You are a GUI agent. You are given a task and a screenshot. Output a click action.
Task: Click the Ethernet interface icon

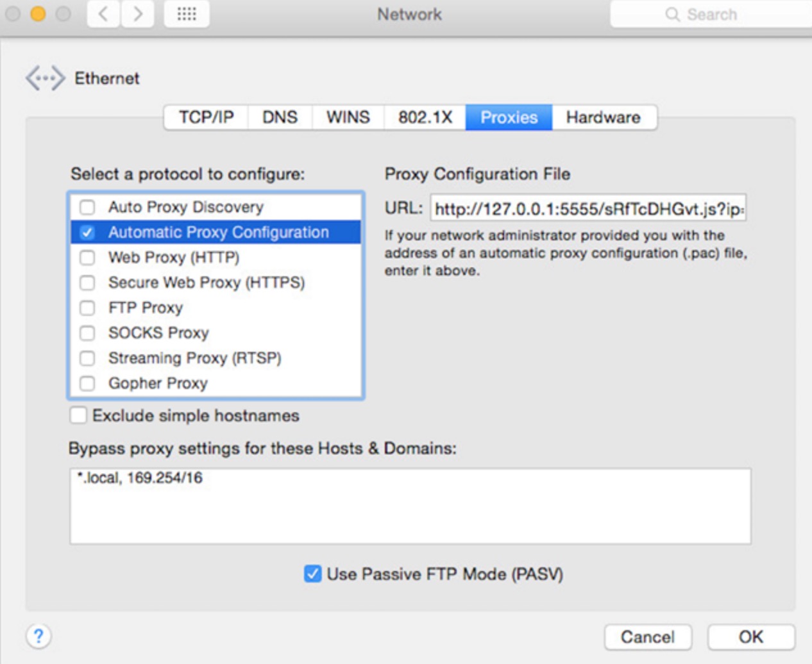45,78
